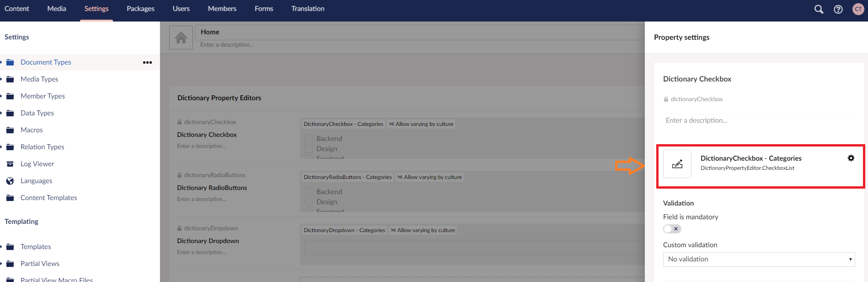Click the lock icon beside dictionaryCheckbox alias in panel

point(666,99)
